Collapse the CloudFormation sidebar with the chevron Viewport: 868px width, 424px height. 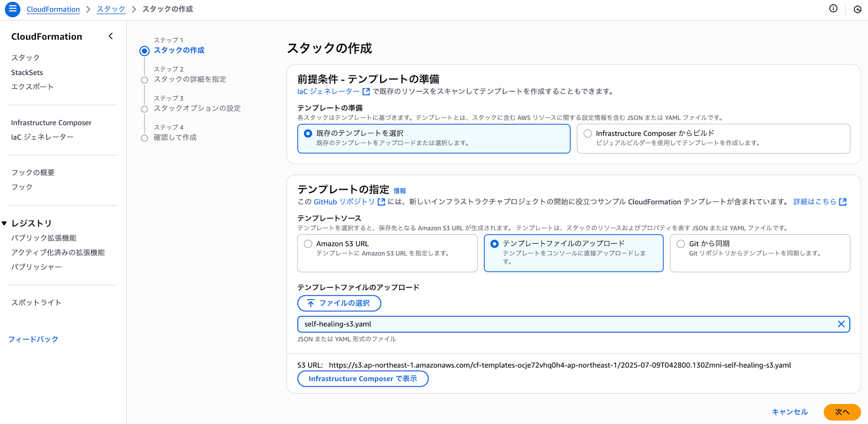click(x=111, y=36)
